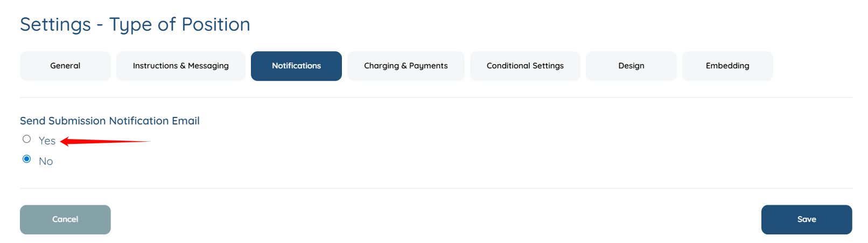Viewport: 868px width, 243px height.
Task: Click 'Type of Position' in the page title
Action: click(x=179, y=25)
